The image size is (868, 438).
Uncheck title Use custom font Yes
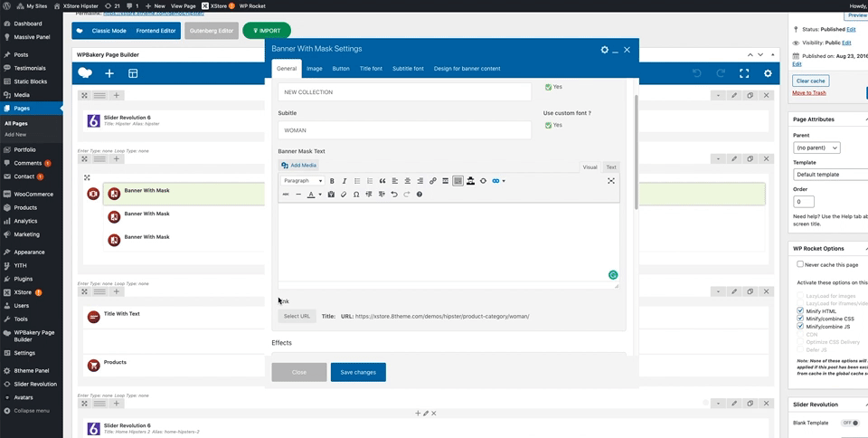coord(548,87)
